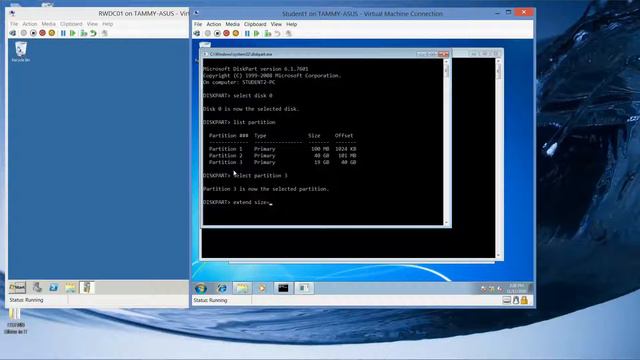
Task: Open Media Player in Student1 taskbar
Action: click(x=262, y=288)
